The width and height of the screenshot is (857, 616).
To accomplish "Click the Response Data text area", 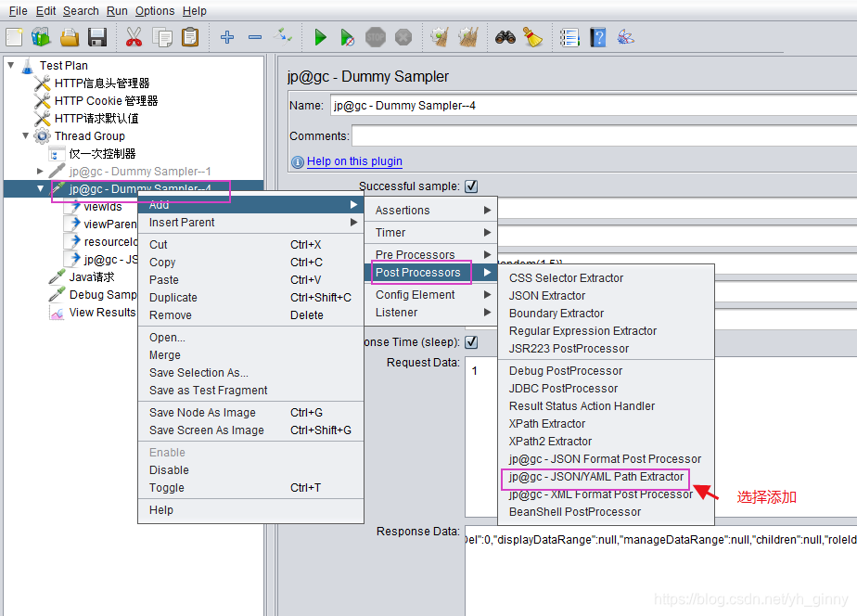I will point(660,571).
